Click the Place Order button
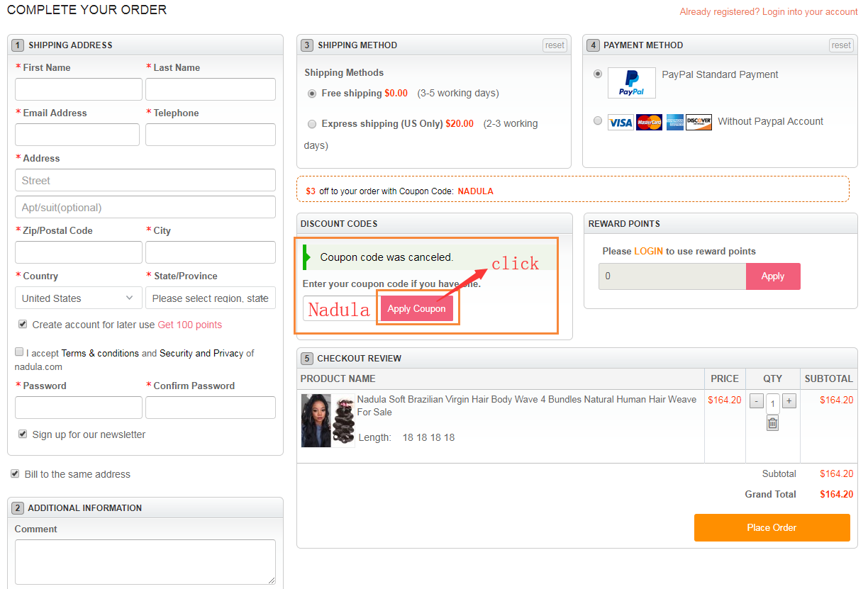The width and height of the screenshot is (868, 589). pyautogui.click(x=772, y=527)
